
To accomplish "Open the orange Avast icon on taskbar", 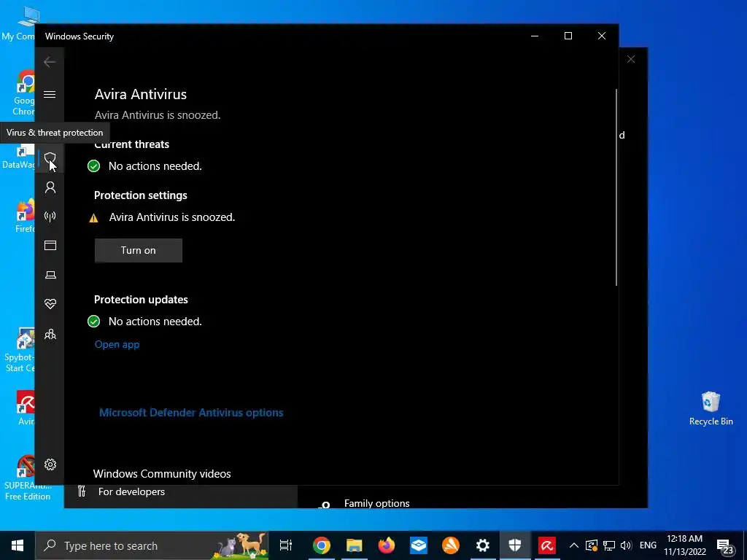I will pos(451,545).
